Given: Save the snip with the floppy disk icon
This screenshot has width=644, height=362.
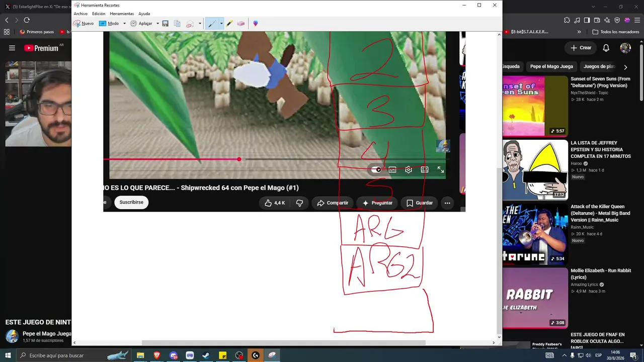Looking at the screenshot, I should 165,24.
